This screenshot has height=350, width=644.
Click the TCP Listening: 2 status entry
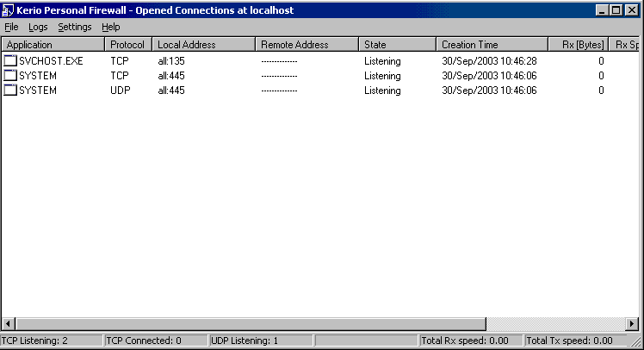click(52, 341)
